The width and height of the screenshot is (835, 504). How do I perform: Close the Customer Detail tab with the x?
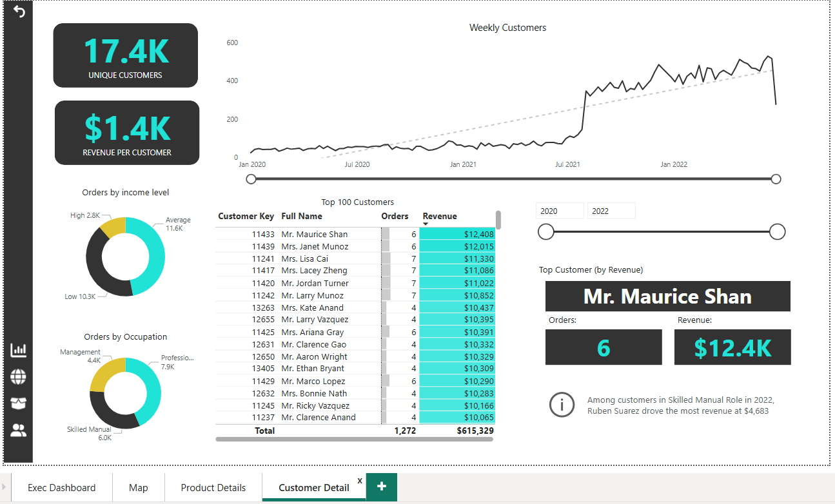[x=359, y=481]
